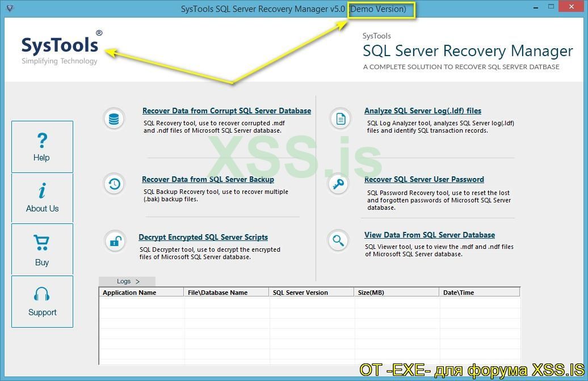Viewport: 588px width, 381px height.
Task: Sort by the Size(MB) column header
Action: pos(397,293)
